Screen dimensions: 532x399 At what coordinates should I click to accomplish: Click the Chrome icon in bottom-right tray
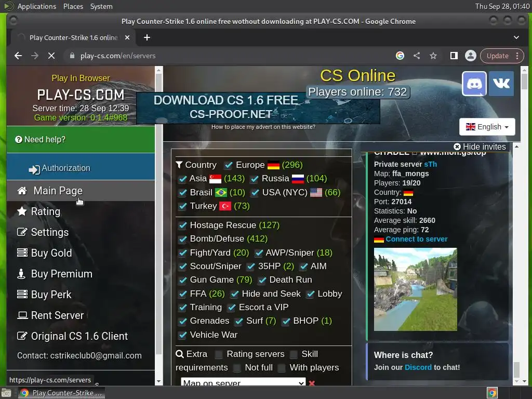[492, 393]
